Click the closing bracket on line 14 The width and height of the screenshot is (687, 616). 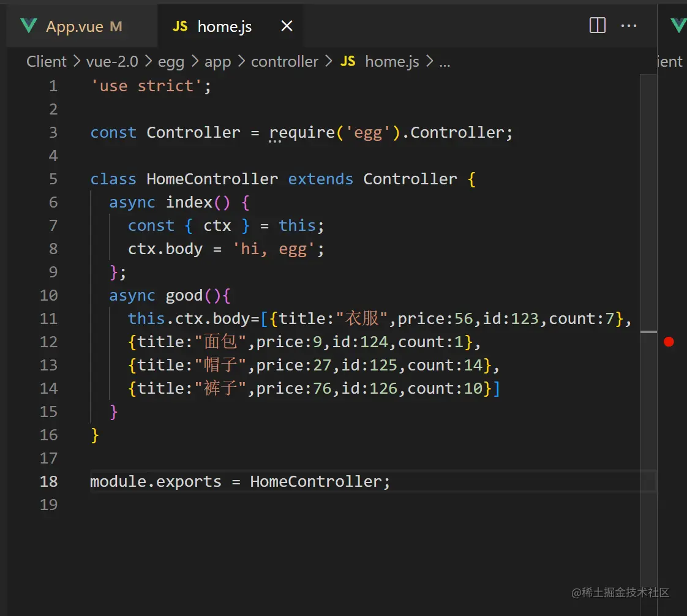[x=497, y=389]
